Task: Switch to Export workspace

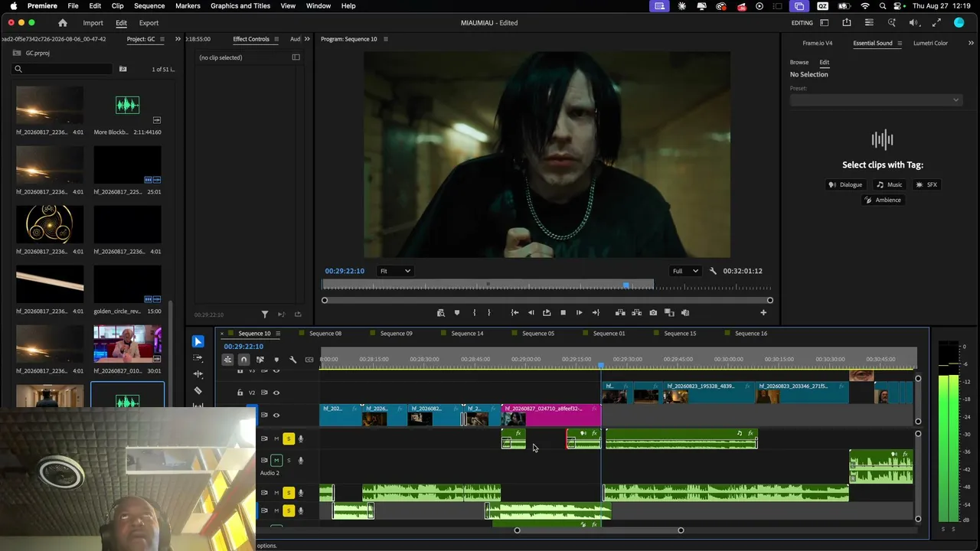Action: tap(149, 23)
